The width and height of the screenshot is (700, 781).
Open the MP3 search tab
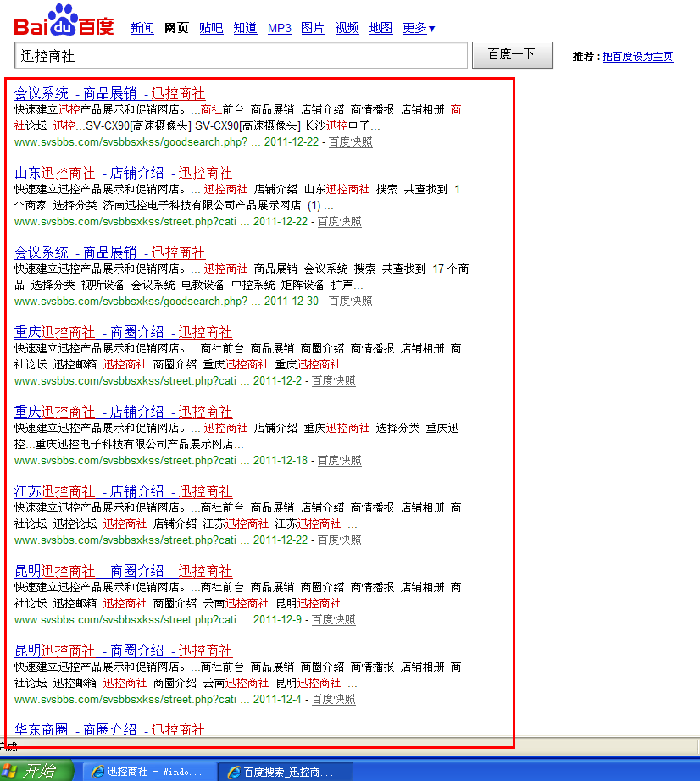tap(279, 28)
